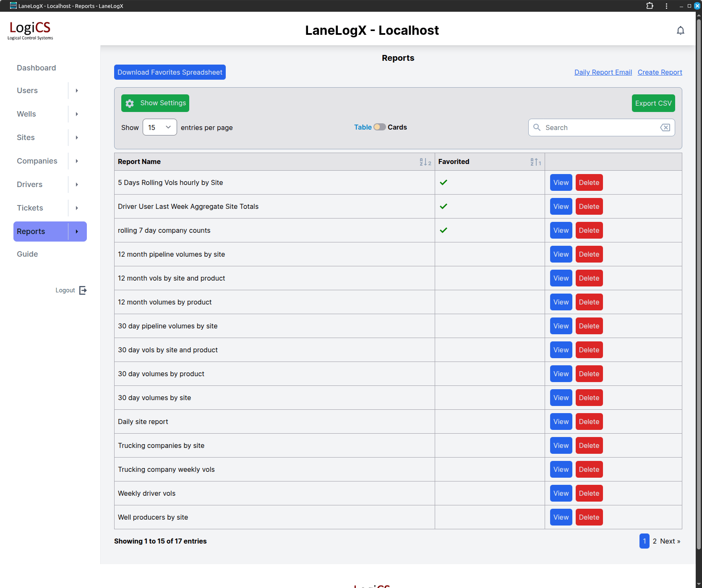Open the browser three-dot menu

(x=666, y=6)
